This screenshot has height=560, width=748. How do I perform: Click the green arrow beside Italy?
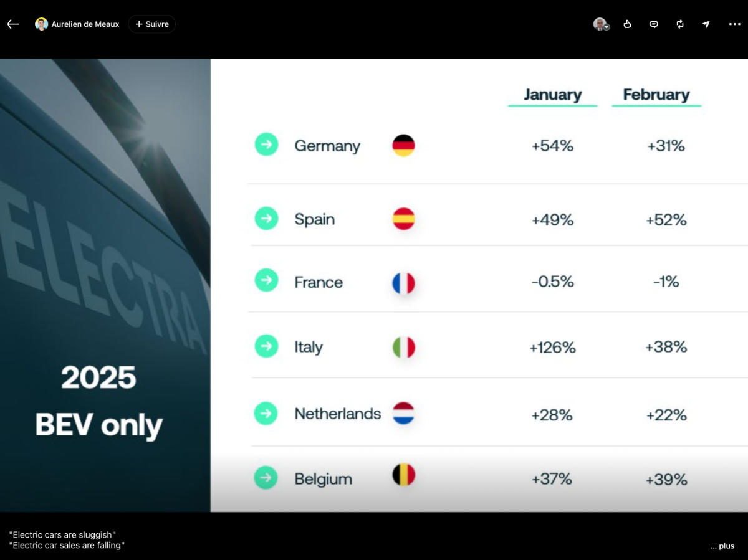click(266, 346)
